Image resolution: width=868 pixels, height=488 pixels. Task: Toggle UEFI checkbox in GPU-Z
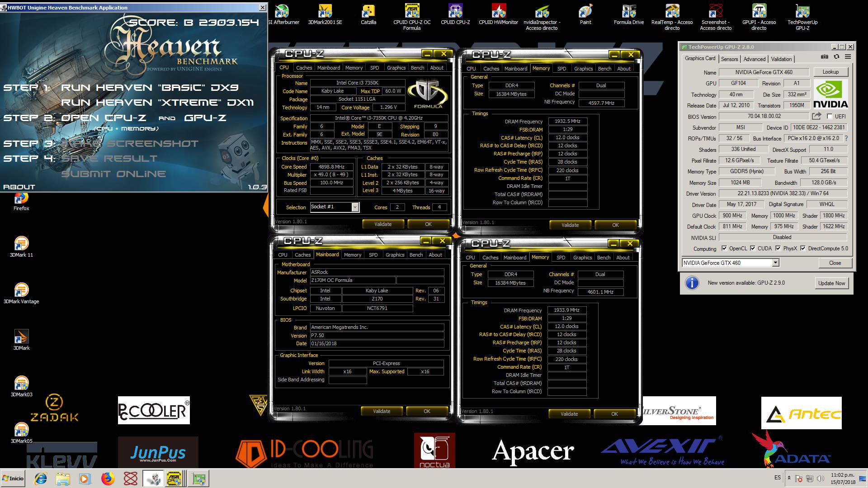click(830, 117)
